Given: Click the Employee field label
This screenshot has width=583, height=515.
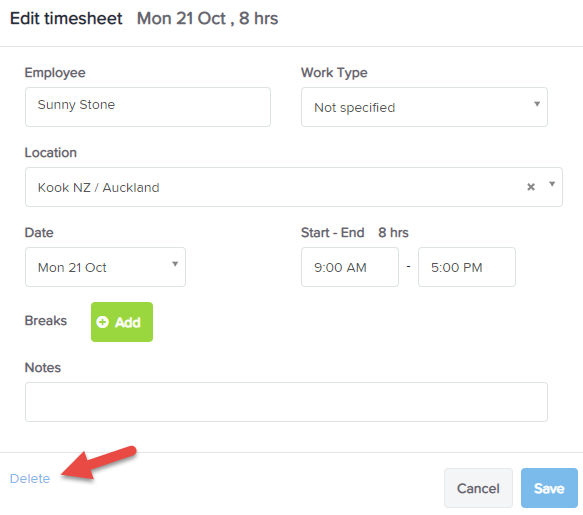Looking at the screenshot, I should 55,73.
